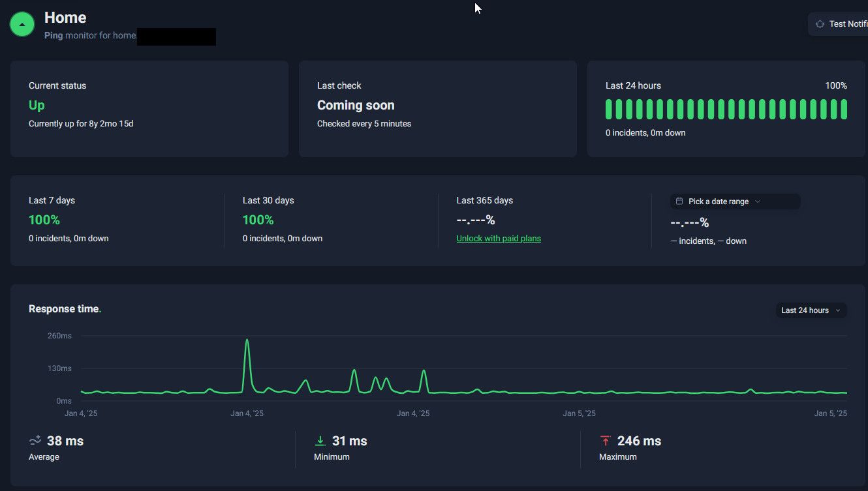Open the Pick a date range dropdown
The width and height of the screenshot is (868, 491).
click(x=735, y=201)
